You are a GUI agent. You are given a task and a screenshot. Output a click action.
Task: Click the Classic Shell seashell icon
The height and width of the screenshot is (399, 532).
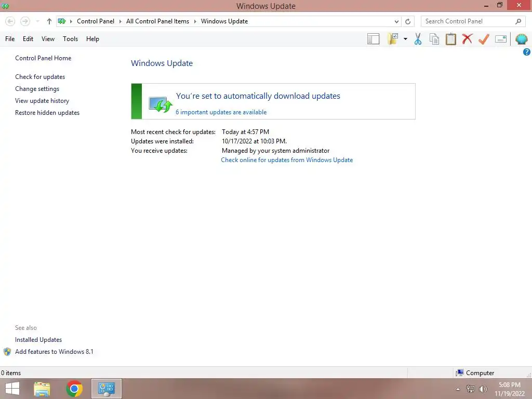[522, 39]
